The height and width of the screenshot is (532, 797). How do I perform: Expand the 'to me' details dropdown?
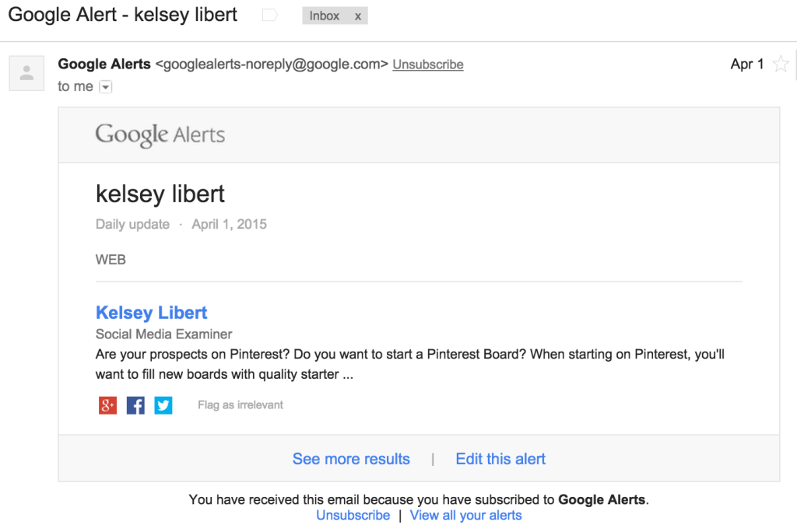105,87
